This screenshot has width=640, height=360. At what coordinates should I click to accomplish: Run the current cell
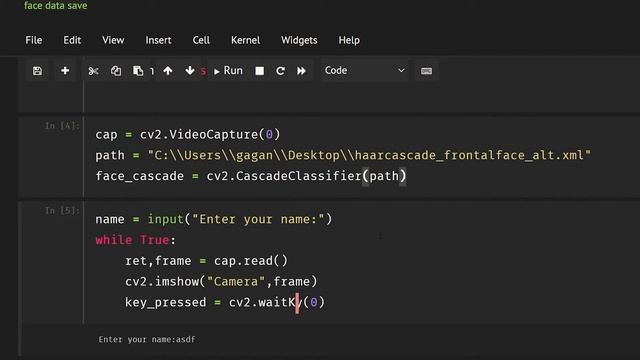(228, 71)
